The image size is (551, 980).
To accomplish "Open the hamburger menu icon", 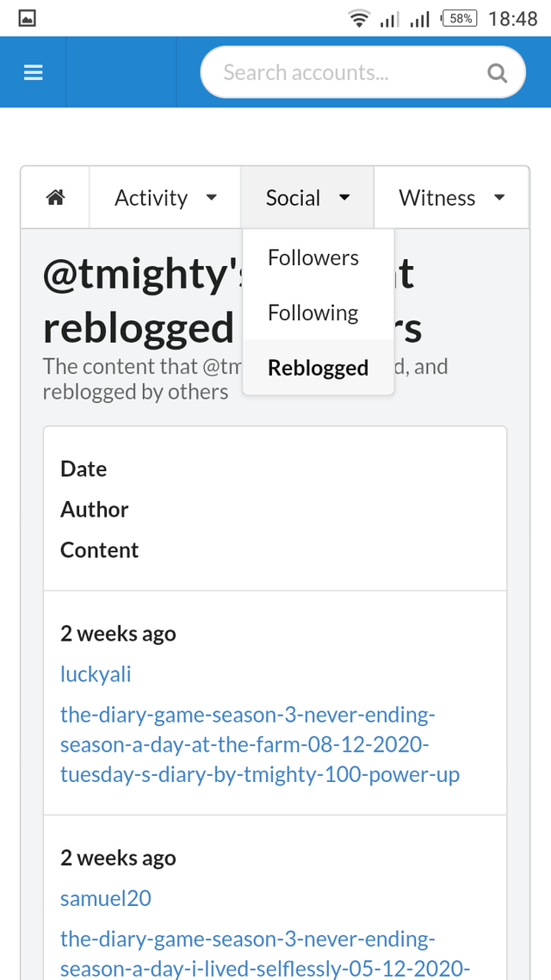I will [34, 73].
